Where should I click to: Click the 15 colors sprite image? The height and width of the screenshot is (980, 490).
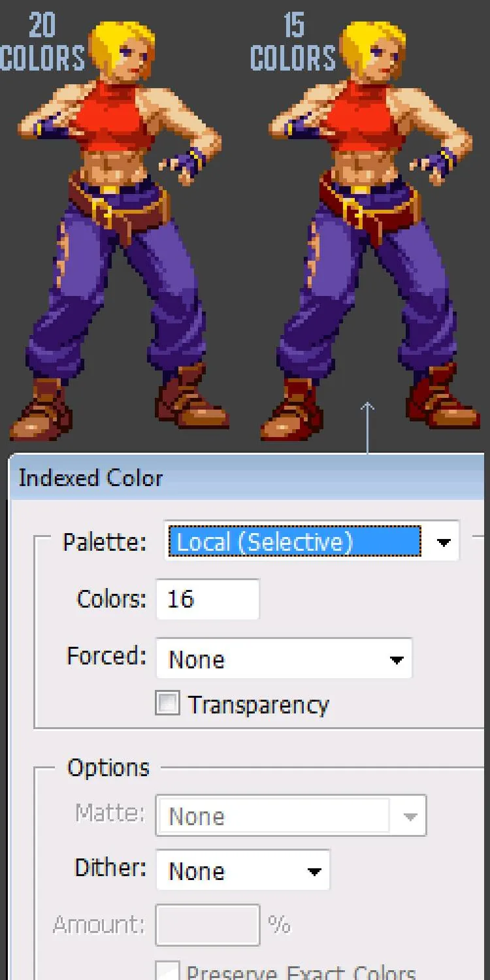[x=371, y=230]
